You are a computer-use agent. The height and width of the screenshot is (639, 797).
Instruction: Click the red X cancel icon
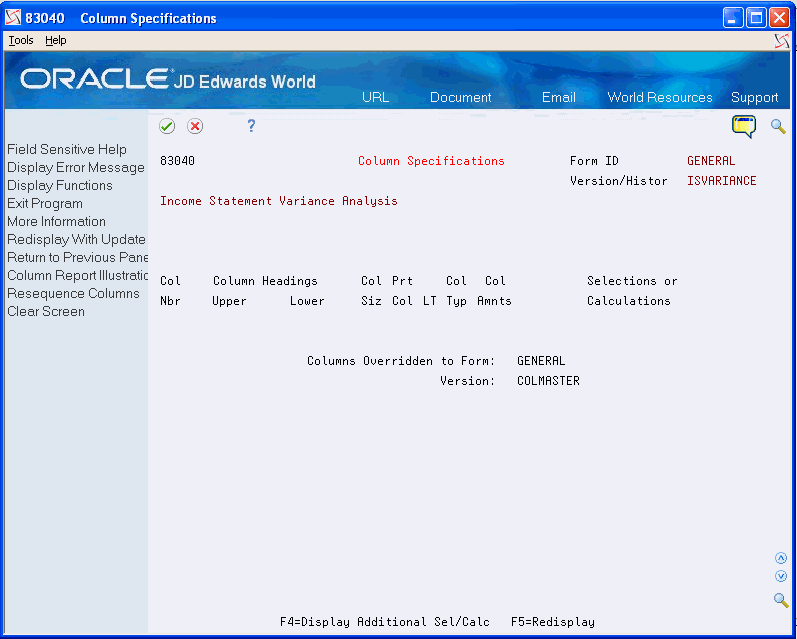(195, 126)
